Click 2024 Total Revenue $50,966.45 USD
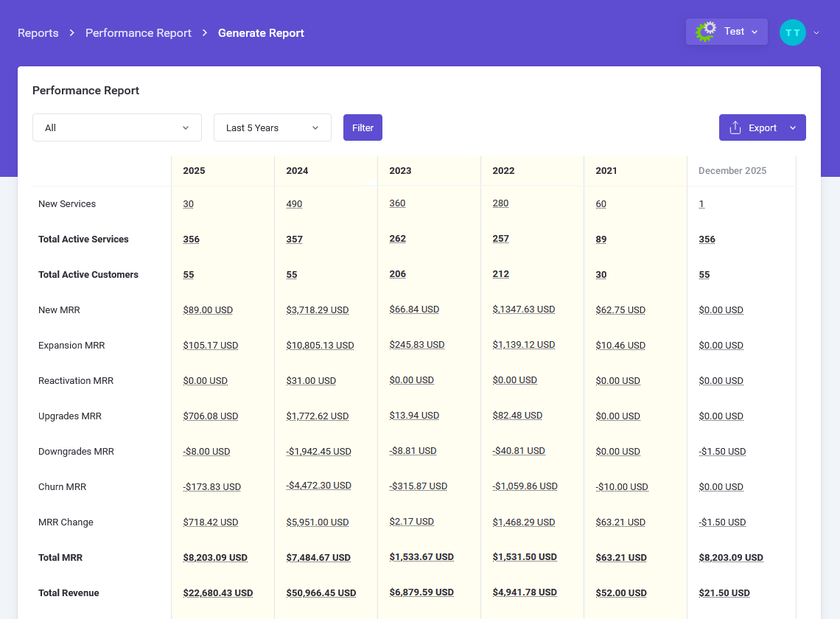840x619 pixels. [x=321, y=593]
